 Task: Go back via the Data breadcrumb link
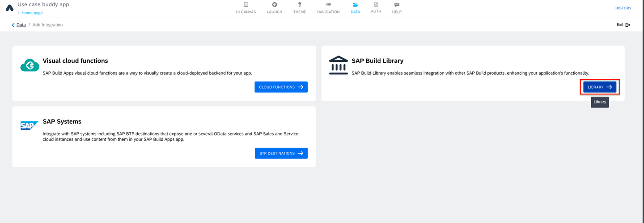[x=21, y=25]
